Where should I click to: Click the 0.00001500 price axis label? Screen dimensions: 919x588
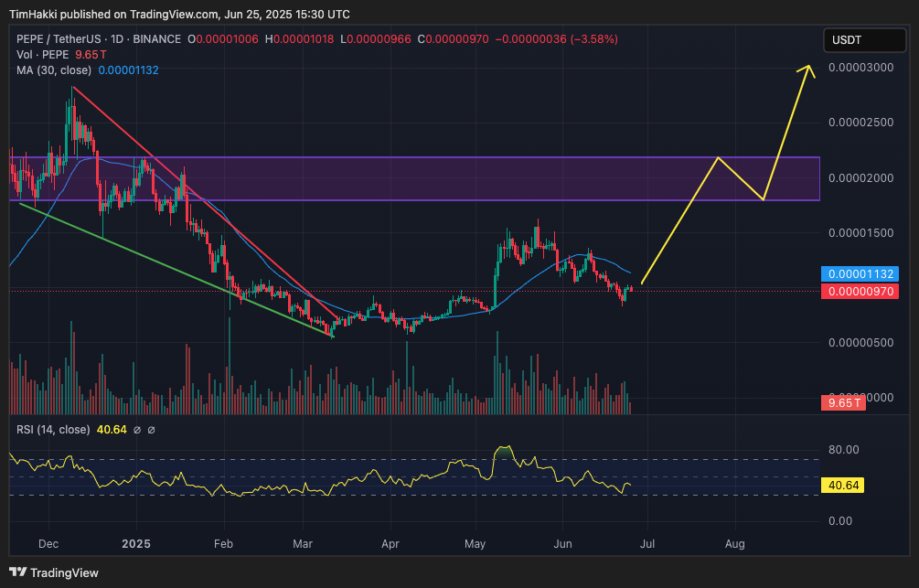(x=861, y=233)
